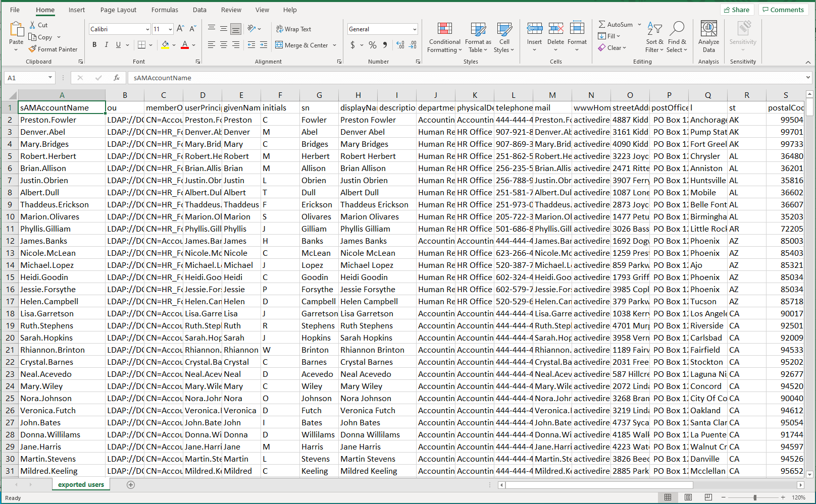Click the Percent Style icon
Screen dimensions: 816x504
(x=373, y=45)
